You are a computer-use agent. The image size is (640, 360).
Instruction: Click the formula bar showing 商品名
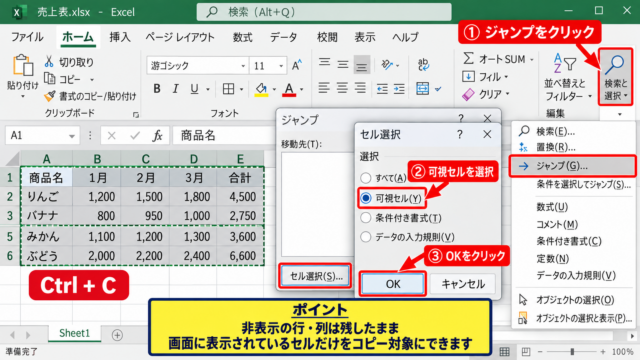point(224,136)
